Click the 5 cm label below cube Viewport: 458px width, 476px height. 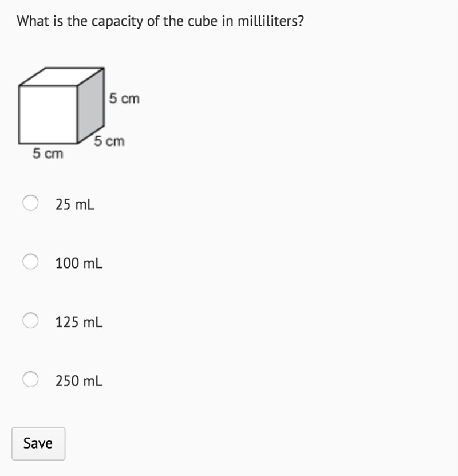point(48,154)
